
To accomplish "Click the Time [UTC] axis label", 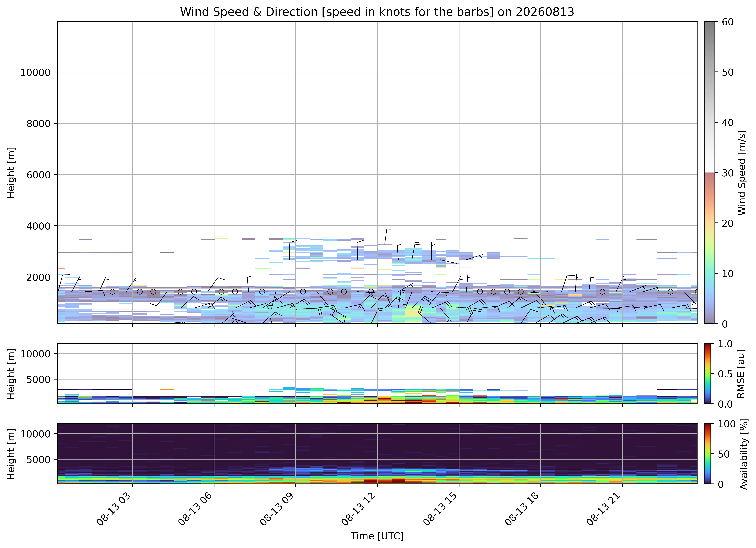I will coord(377,536).
